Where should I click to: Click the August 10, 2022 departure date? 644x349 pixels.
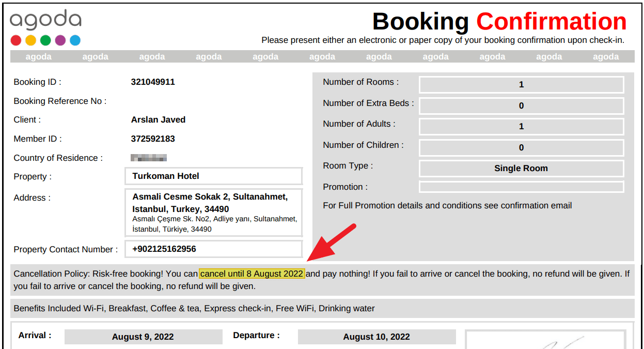click(376, 337)
